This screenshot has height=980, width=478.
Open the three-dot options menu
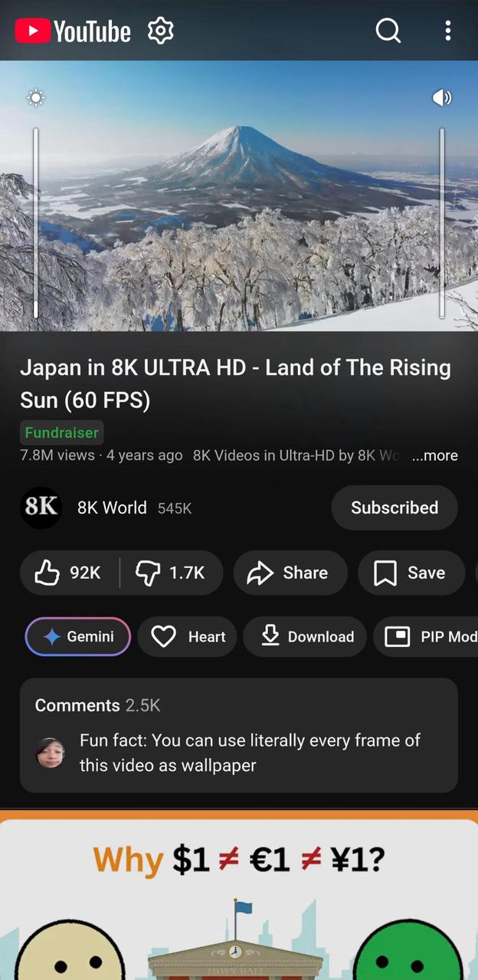(447, 31)
